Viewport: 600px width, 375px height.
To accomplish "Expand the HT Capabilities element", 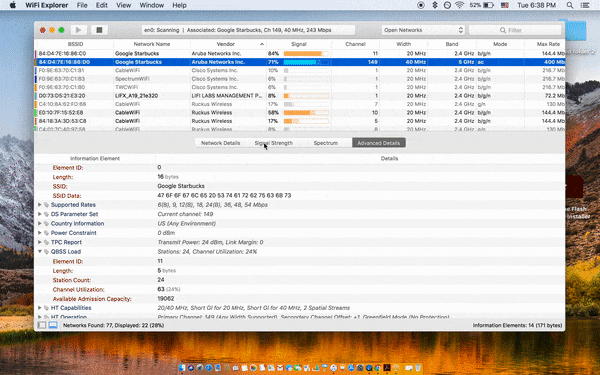I will click(39, 308).
